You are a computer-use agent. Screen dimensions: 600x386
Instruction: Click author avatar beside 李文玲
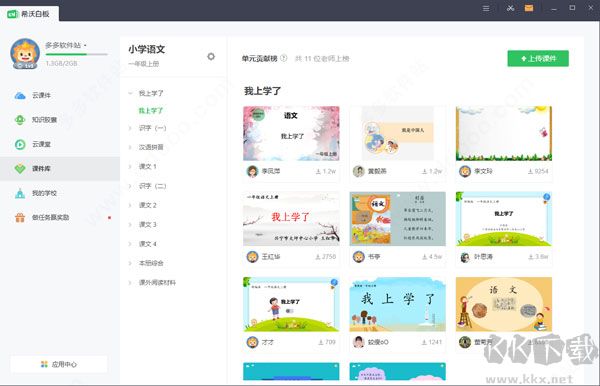[x=465, y=171]
